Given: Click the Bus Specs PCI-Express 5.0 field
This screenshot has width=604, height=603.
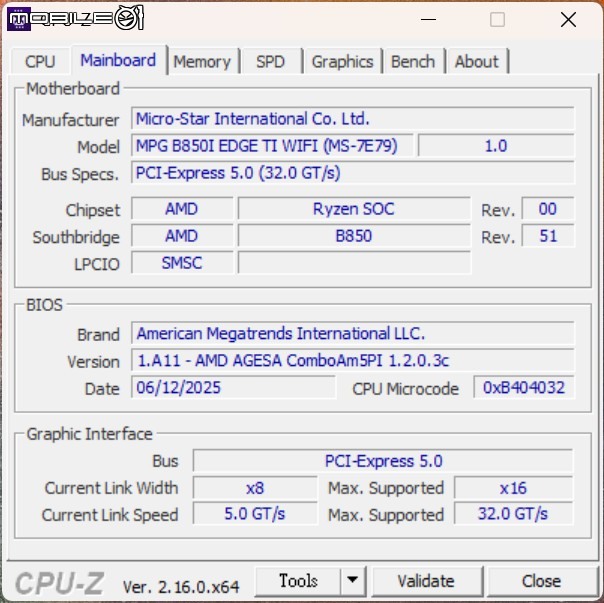Looking at the screenshot, I should click(352, 173).
